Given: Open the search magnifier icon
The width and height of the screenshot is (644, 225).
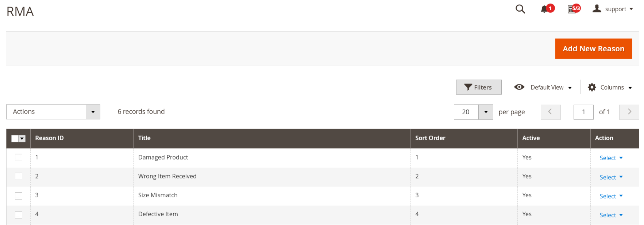Looking at the screenshot, I should [x=520, y=9].
